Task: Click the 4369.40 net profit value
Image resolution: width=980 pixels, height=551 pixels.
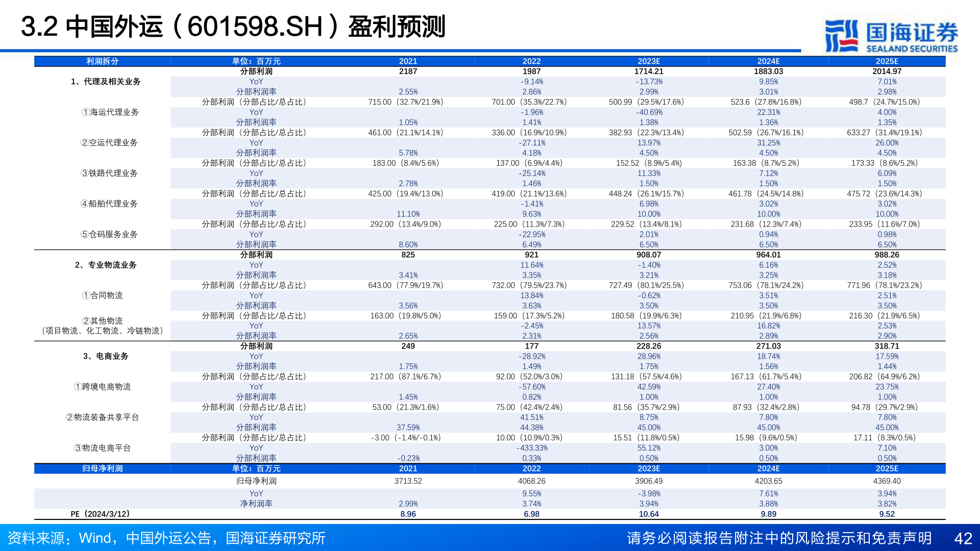Action: (887, 481)
